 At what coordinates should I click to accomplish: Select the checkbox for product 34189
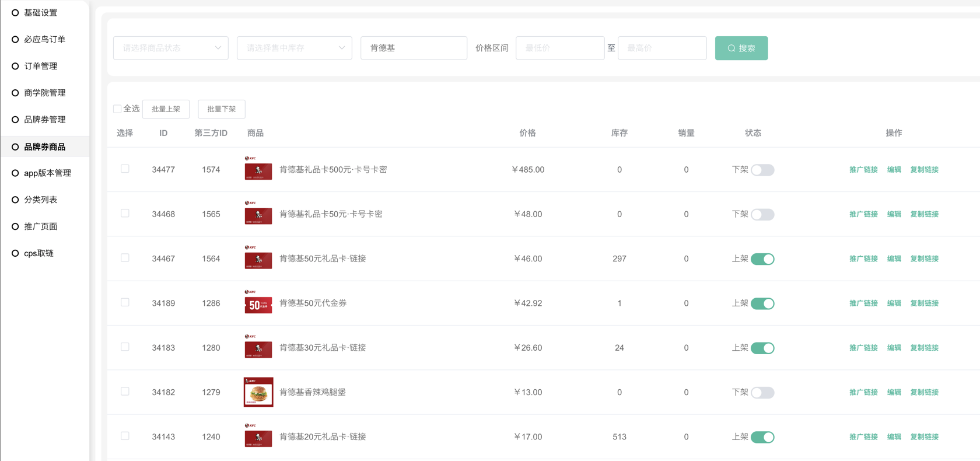click(x=125, y=302)
